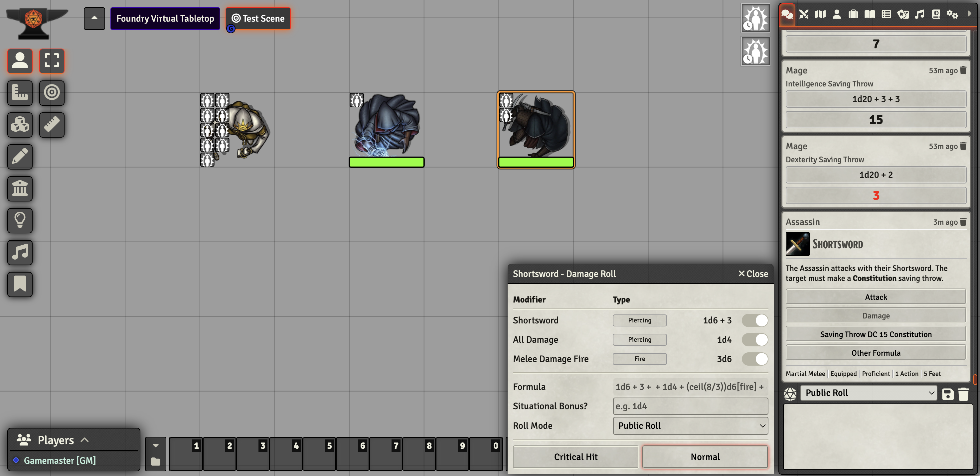Open the Game Settings tab
Image resolution: width=980 pixels, height=476 pixels.
953,14
